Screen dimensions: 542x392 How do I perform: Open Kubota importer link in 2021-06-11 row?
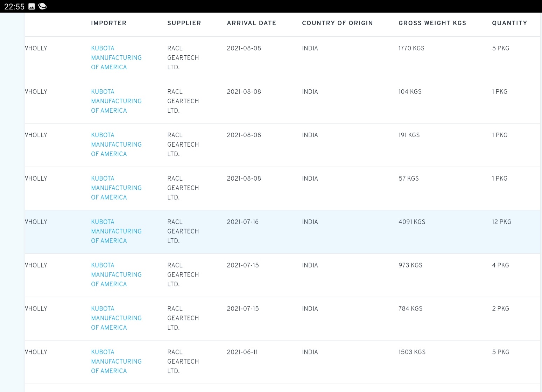(116, 362)
